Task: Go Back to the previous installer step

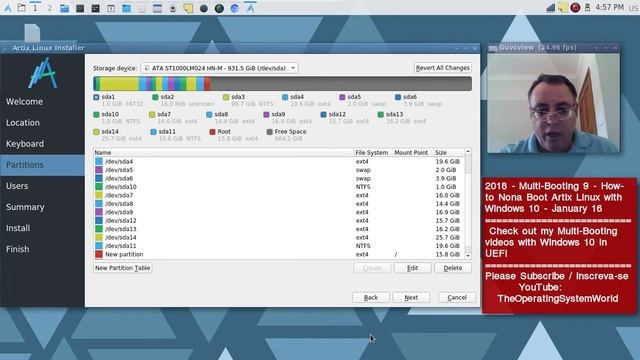Action: 371,298
